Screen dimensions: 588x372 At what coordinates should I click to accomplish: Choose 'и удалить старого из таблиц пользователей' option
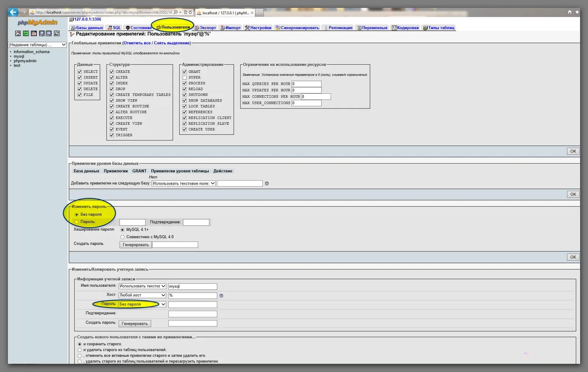79,350
